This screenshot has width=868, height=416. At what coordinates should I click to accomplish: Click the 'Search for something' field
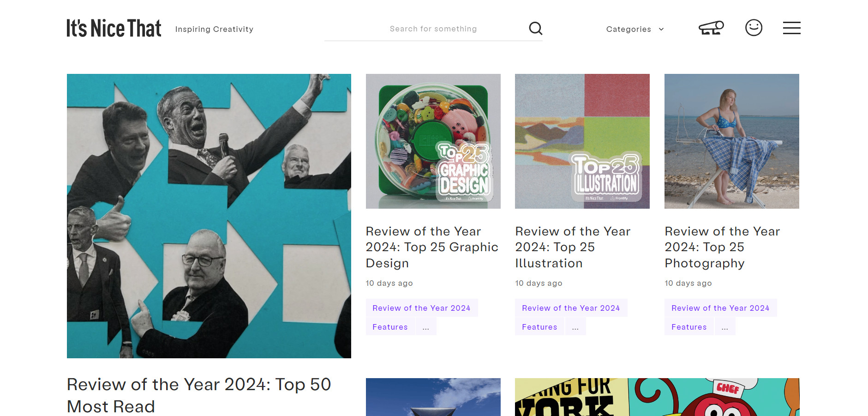coord(433,29)
